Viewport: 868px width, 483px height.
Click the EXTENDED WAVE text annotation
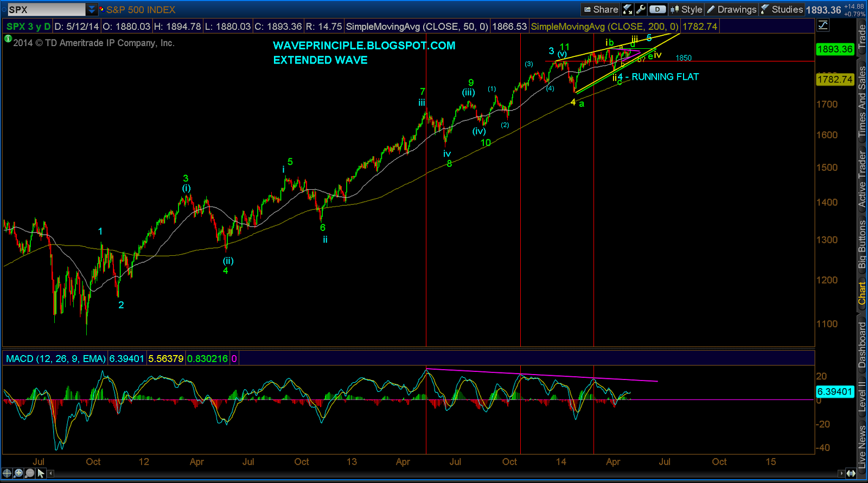320,60
